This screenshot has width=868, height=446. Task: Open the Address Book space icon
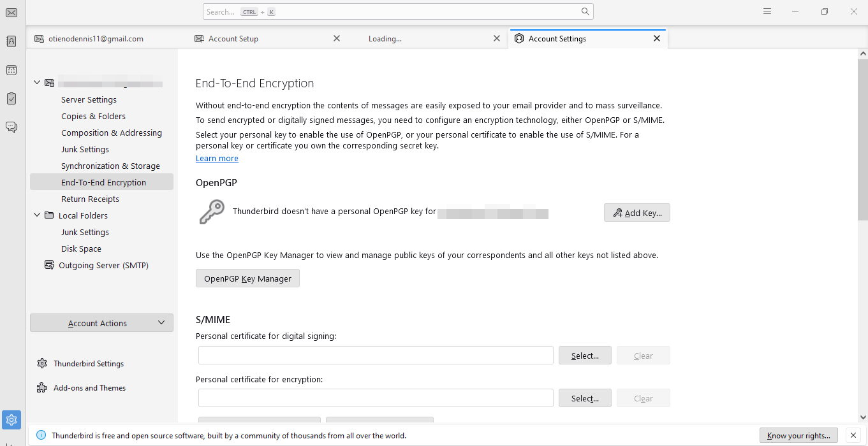(x=11, y=41)
